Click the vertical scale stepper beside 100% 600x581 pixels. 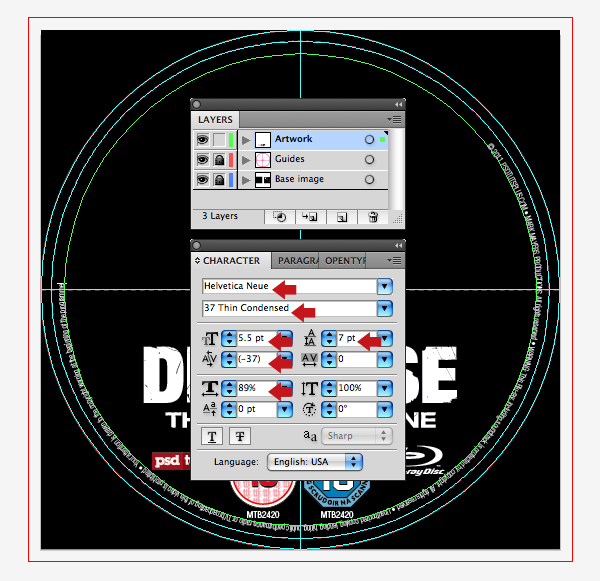click(329, 388)
